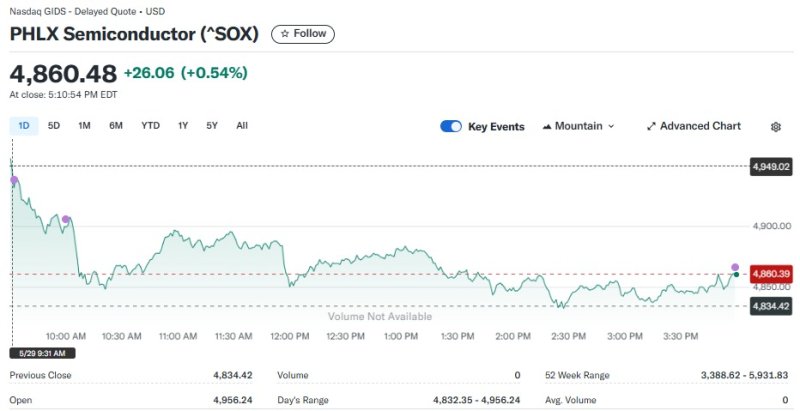Open chart settings gear icon
This screenshot has height=411, width=800.
coord(776,127)
